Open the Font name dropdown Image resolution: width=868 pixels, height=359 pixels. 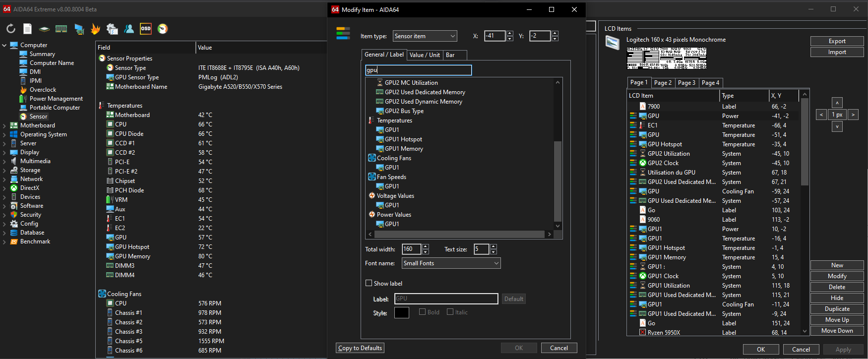[451, 263]
